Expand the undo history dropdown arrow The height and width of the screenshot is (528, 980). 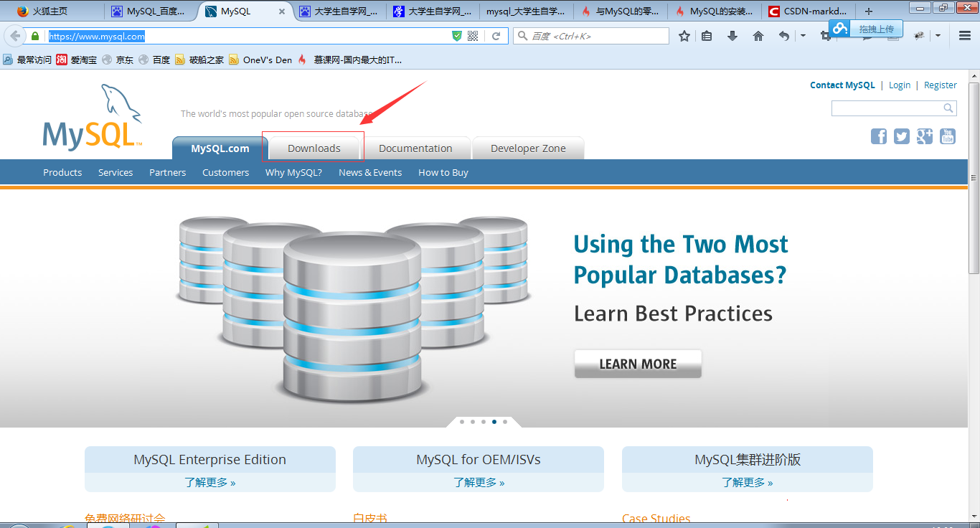pos(803,36)
